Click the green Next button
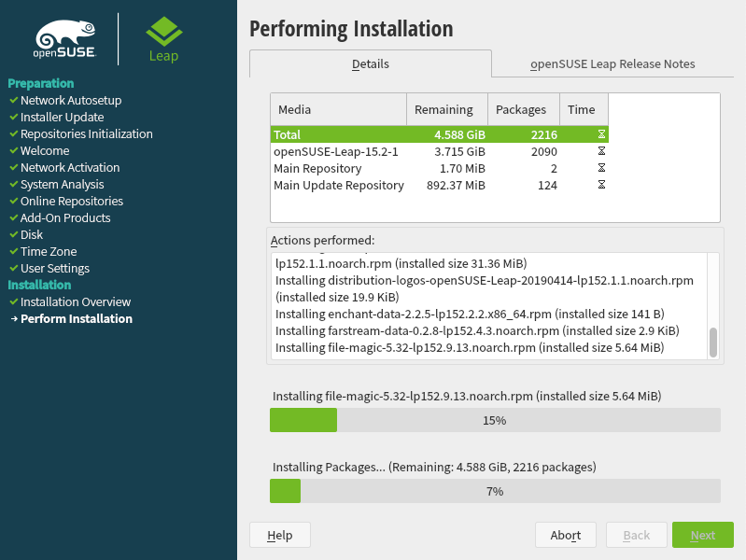746x560 pixels. coord(703,535)
